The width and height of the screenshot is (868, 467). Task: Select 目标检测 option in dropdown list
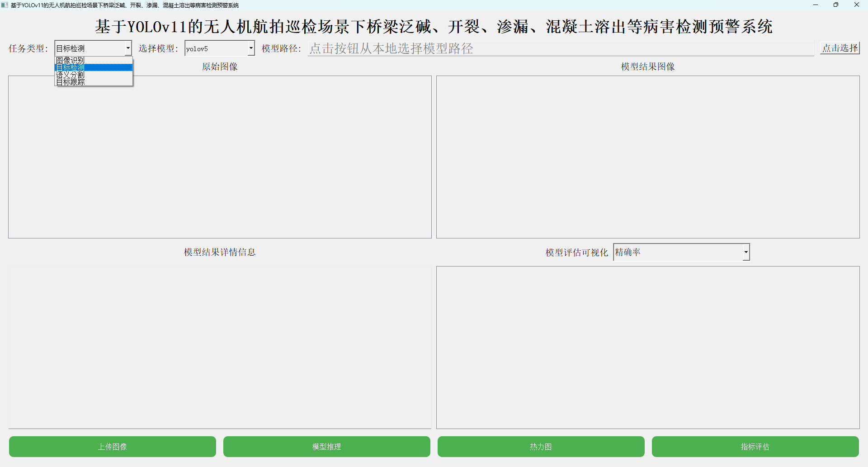click(94, 67)
